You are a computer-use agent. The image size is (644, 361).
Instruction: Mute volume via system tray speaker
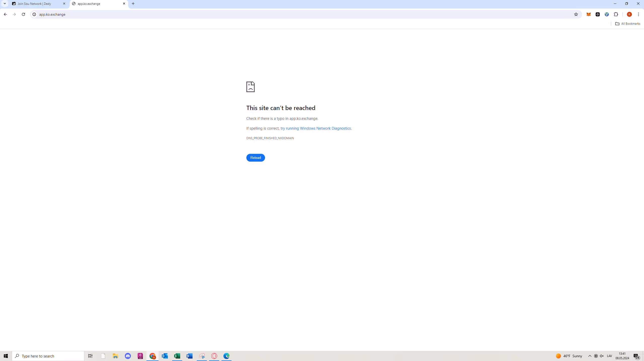[602, 356]
